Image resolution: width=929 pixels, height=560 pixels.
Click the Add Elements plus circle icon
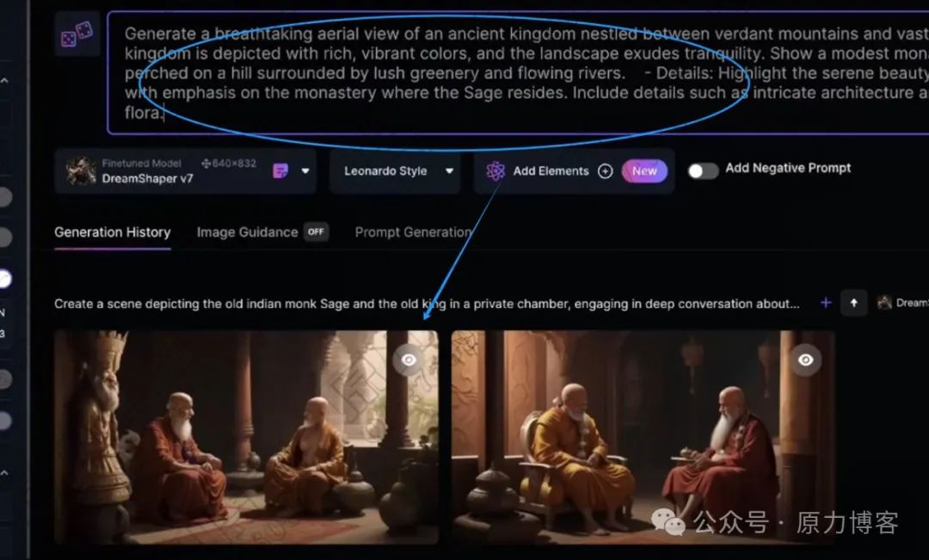605,171
